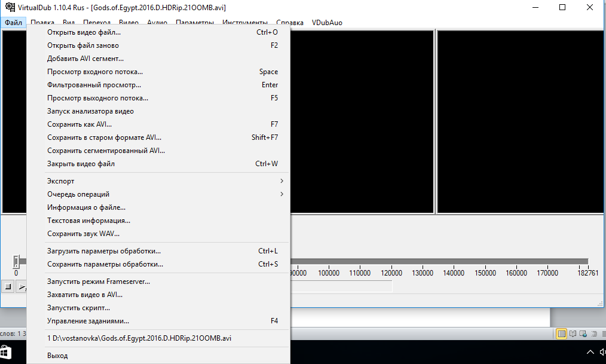
Task: Open the Справка menu
Action: (290, 22)
